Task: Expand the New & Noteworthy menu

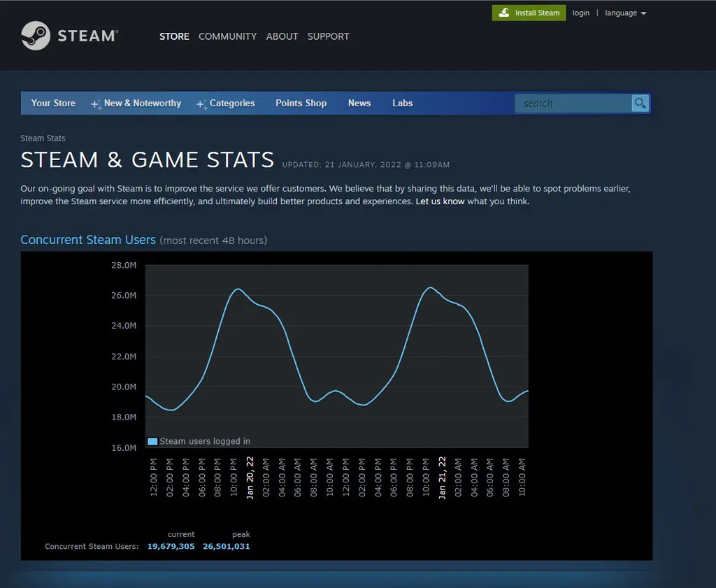Action: tap(143, 103)
